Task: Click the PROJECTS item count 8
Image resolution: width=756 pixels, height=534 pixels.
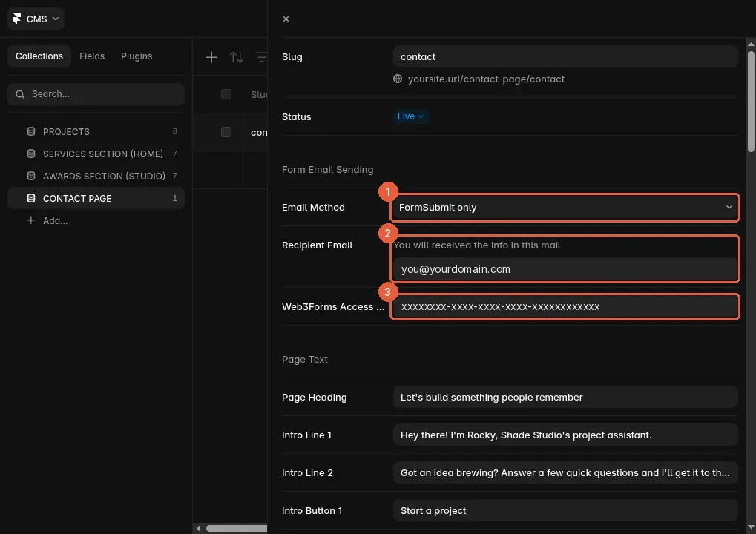Action: [174, 131]
